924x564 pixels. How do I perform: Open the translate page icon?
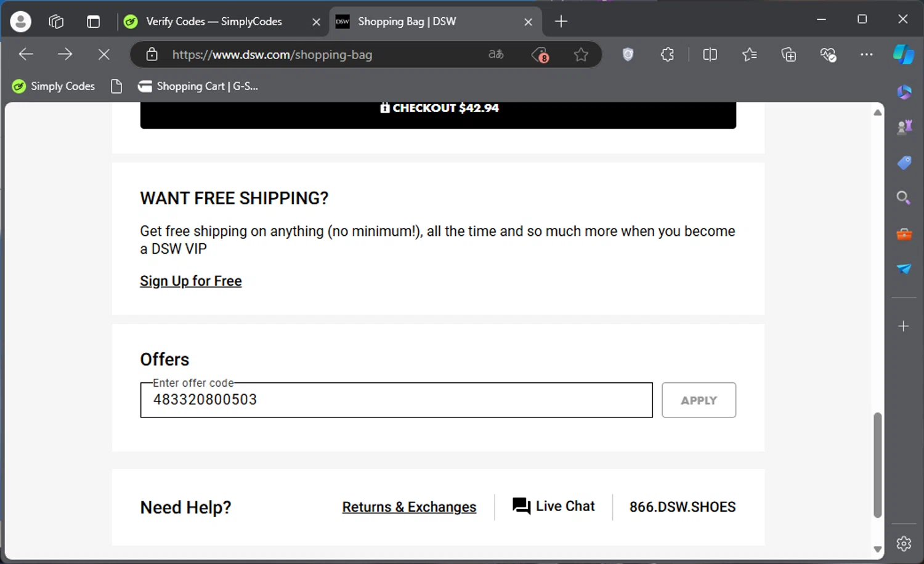click(x=496, y=54)
